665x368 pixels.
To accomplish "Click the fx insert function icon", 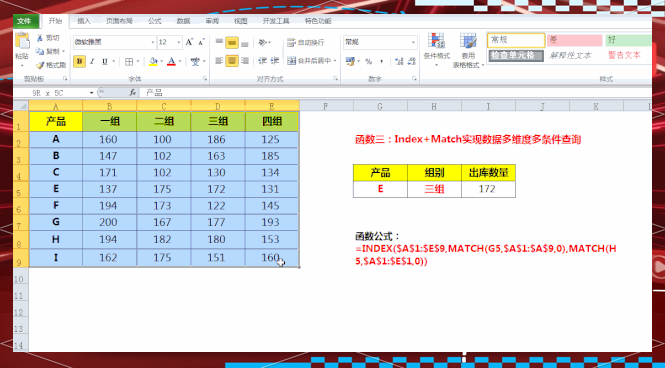I will 133,92.
